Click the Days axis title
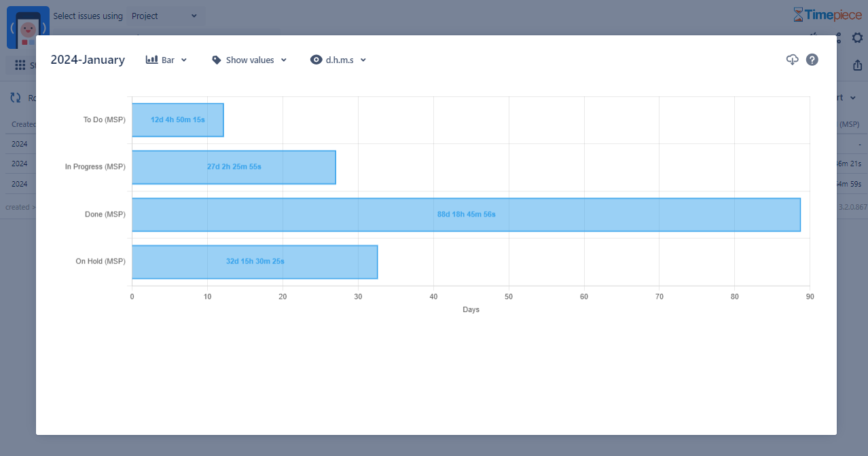 click(471, 309)
